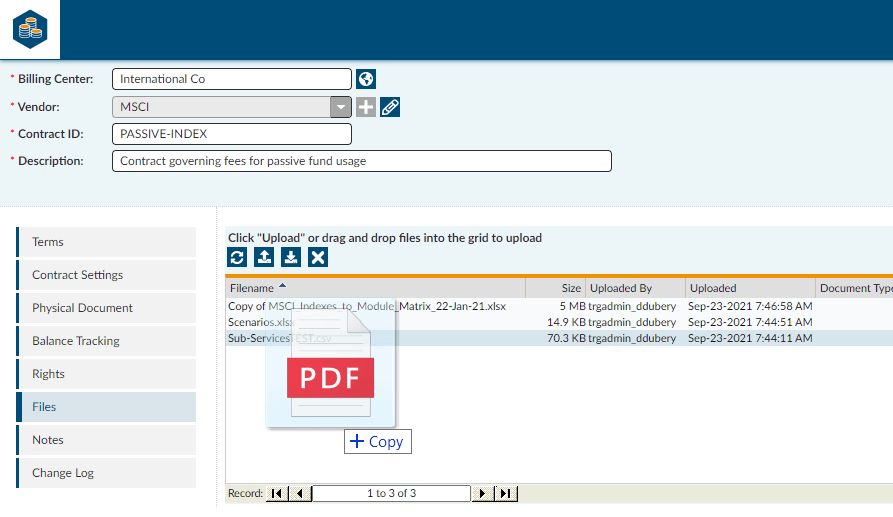Click the upload time 7:44:11 AM cell
The image size is (893, 517).
pyautogui.click(x=750, y=338)
